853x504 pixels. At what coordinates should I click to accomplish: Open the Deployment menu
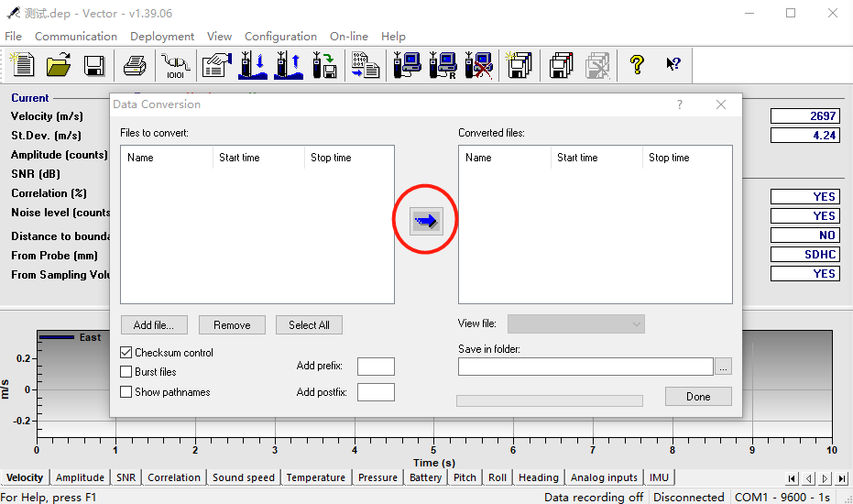click(162, 37)
